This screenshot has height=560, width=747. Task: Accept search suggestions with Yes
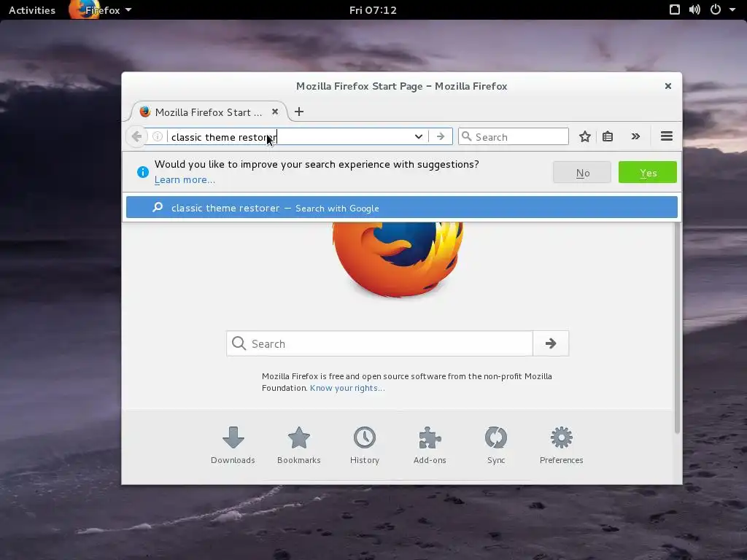[x=648, y=172]
